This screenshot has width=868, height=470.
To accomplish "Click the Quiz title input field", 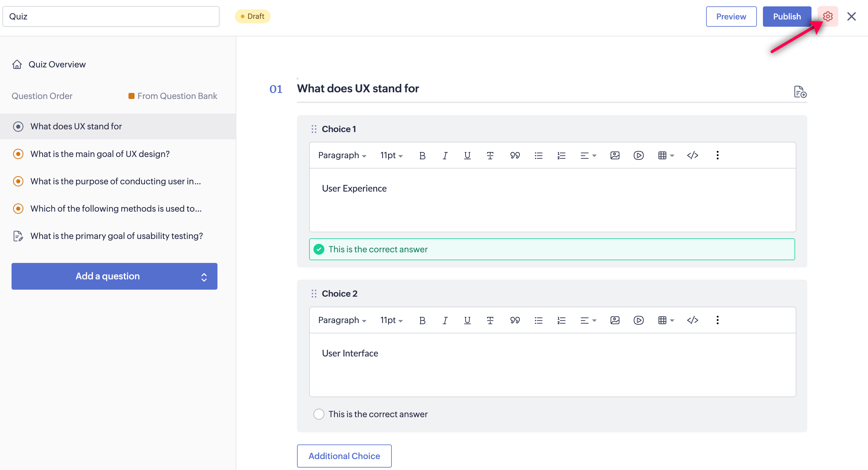I will point(111,16).
